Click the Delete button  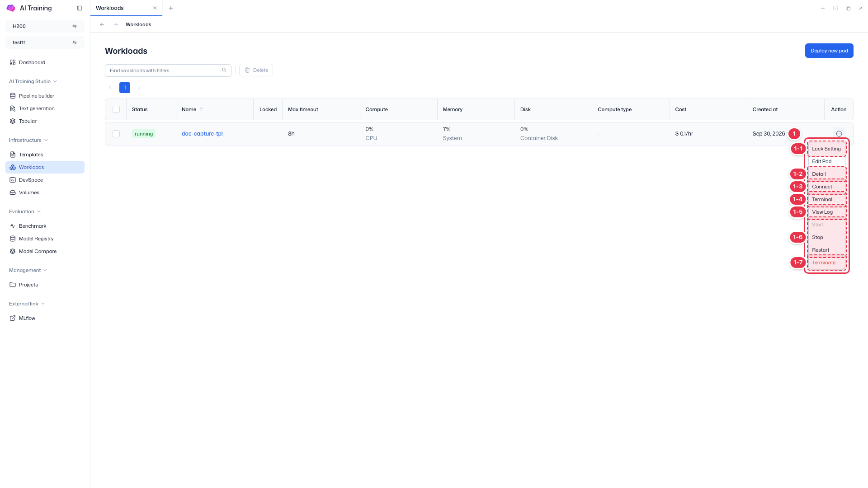(256, 70)
